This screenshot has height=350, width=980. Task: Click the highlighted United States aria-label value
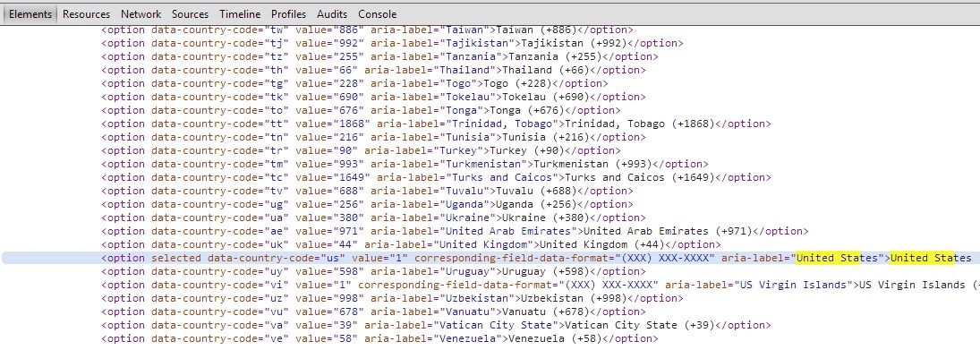tap(837, 258)
